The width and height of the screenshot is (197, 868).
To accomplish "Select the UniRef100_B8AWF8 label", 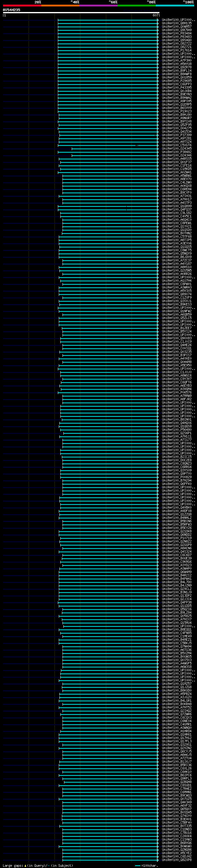I will point(177,74).
